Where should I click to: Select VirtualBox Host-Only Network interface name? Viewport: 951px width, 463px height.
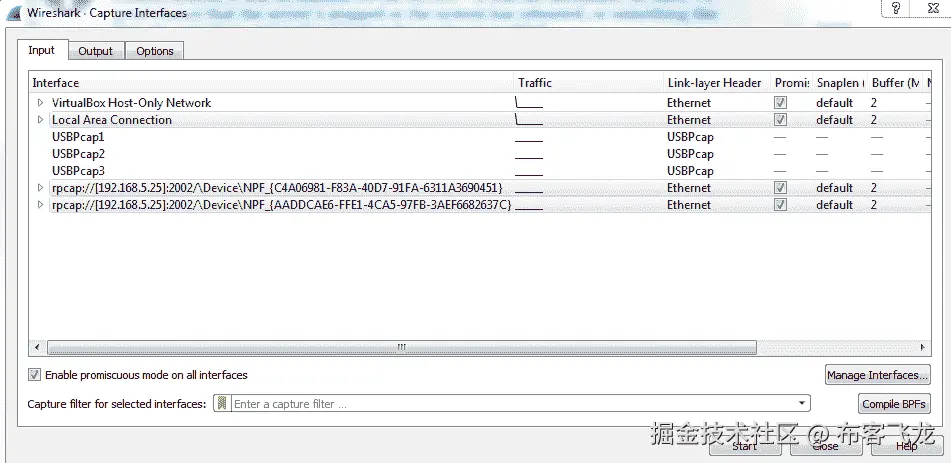click(132, 103)
